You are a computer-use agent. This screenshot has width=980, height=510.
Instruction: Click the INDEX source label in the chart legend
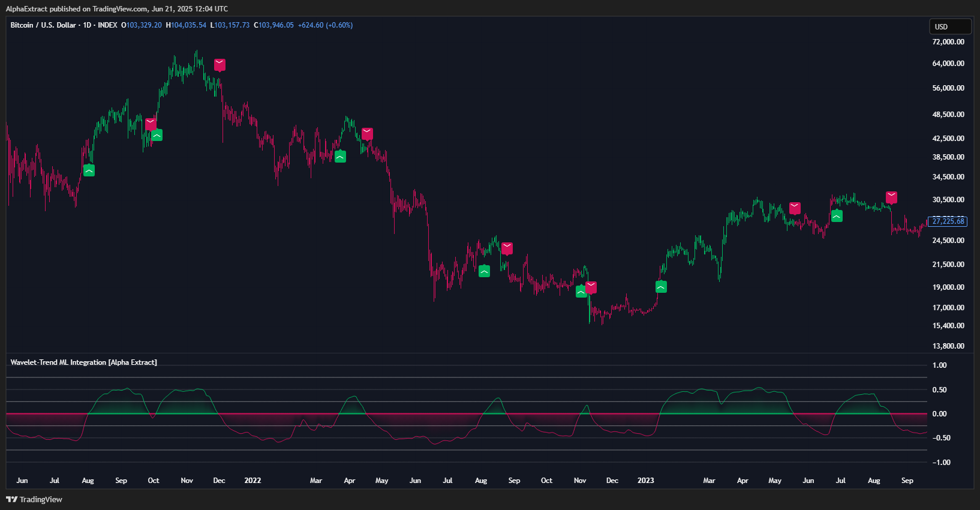(x=107, y=25)
